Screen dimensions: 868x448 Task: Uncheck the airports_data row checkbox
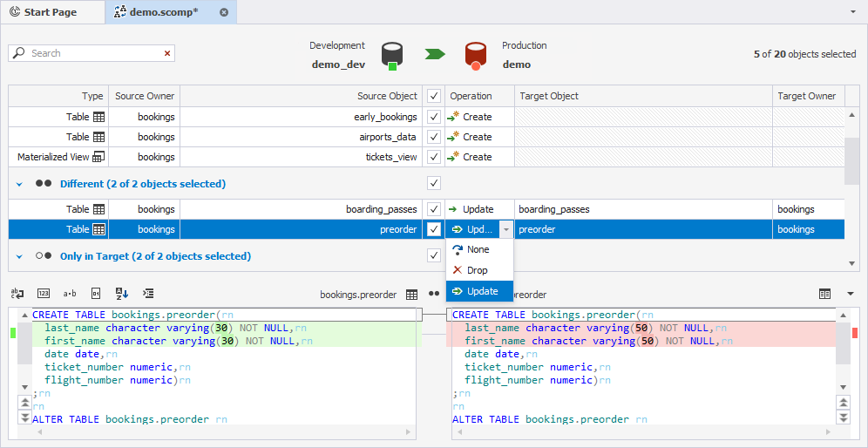(434, 137)
